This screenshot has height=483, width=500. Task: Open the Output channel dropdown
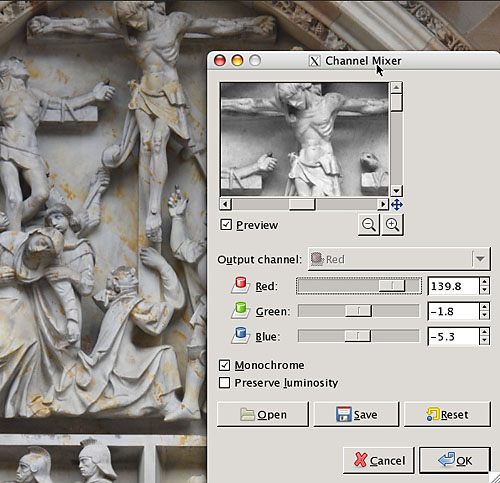pos(399,259)
